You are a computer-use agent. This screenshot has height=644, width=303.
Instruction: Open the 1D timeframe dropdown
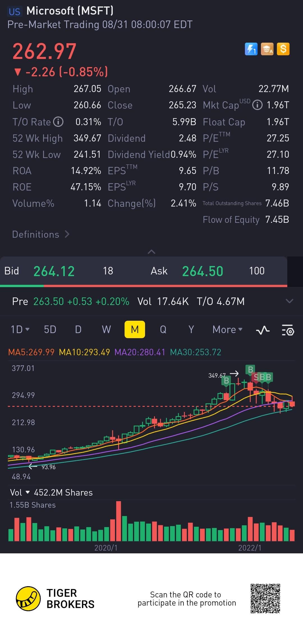click(x=20, y=329)
